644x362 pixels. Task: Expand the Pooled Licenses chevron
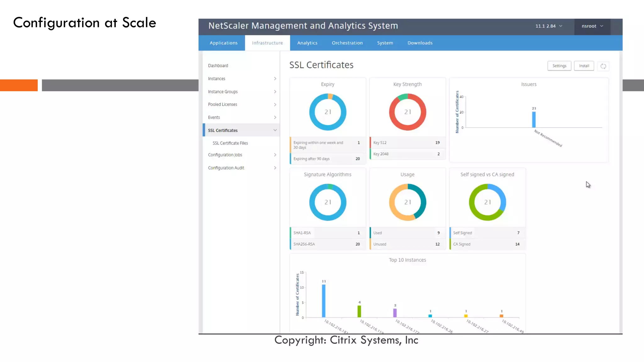coord(275,104)
